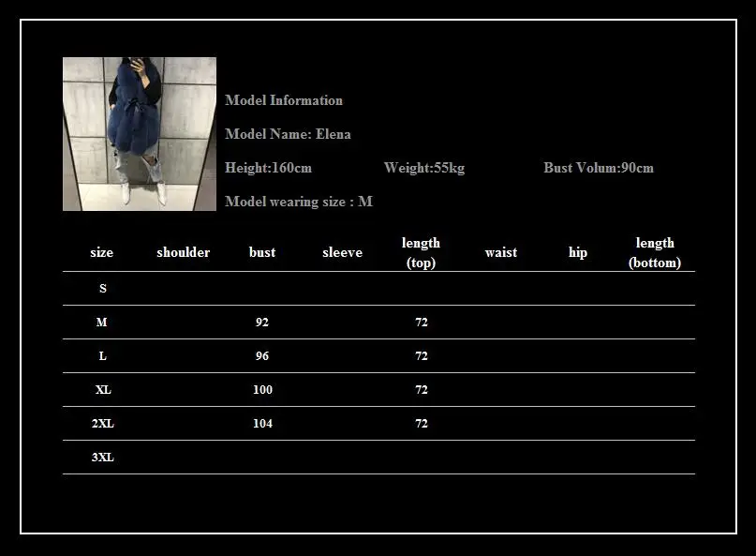Select the 'Height:160cm' text

tap(268, 168)
